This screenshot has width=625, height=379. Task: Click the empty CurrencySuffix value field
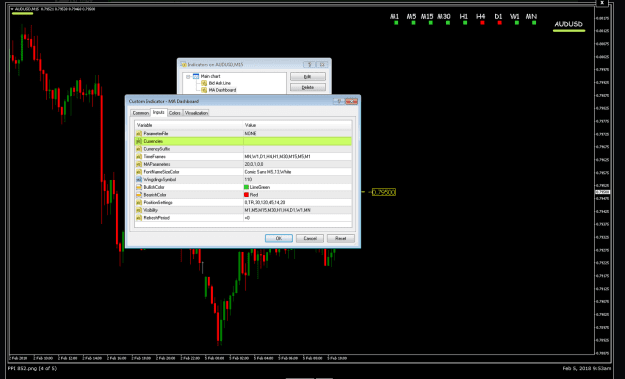click(x=297, y=149)
